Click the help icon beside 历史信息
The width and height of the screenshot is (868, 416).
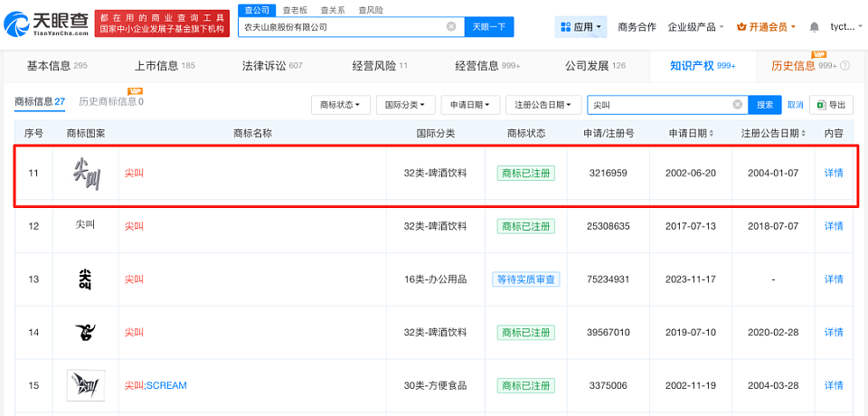point(844,66)
